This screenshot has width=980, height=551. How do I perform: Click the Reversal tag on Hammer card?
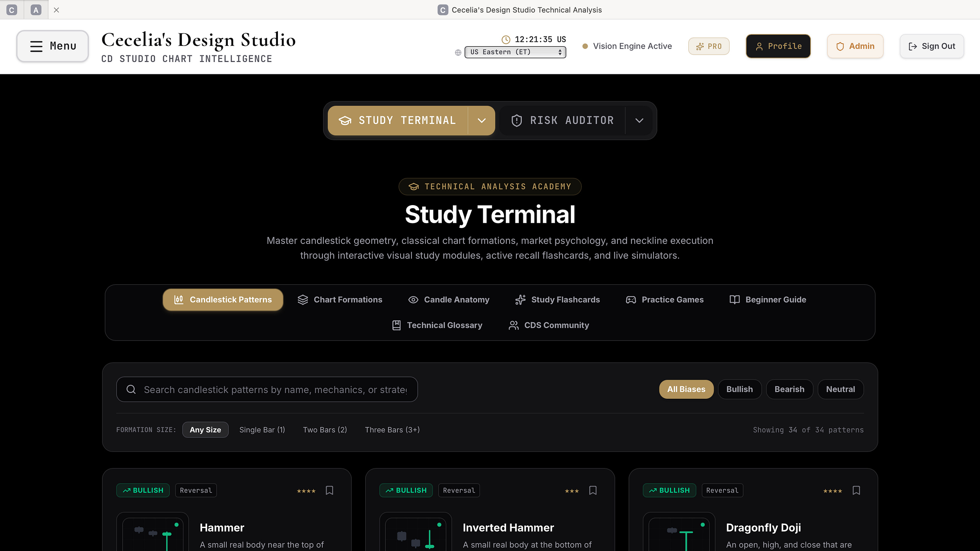click(x=196, y=491)
